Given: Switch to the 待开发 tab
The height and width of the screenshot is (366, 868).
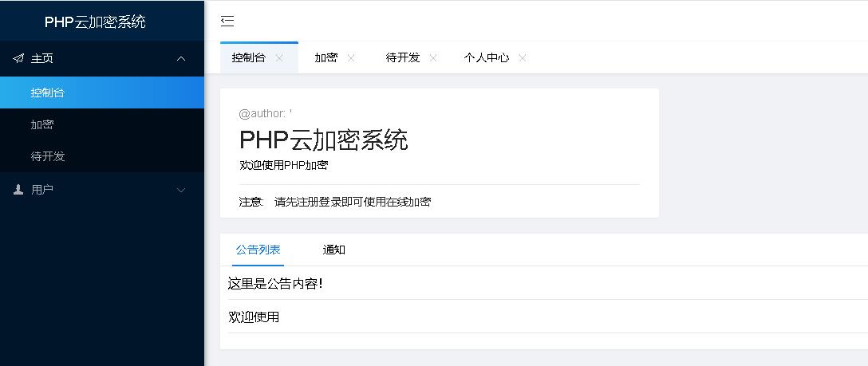Looking at the screenshot, I should pos(403,57).
